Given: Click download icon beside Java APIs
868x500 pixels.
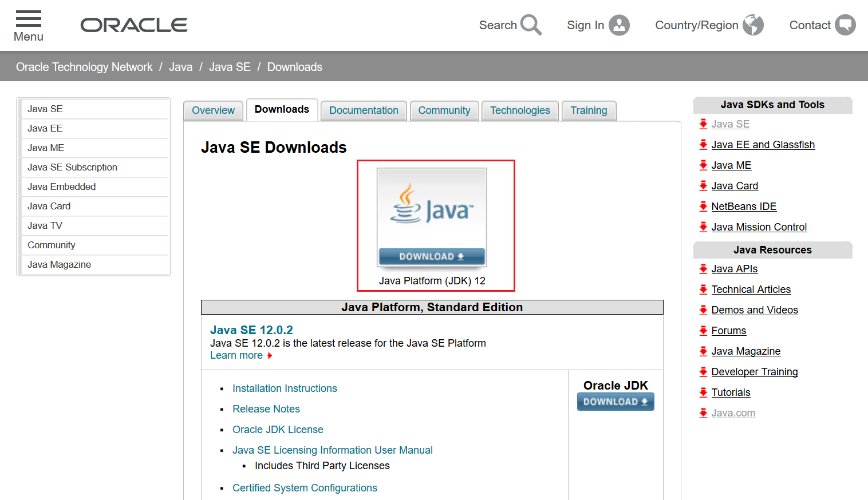Looking at the screenshot, I should (703, 269).
